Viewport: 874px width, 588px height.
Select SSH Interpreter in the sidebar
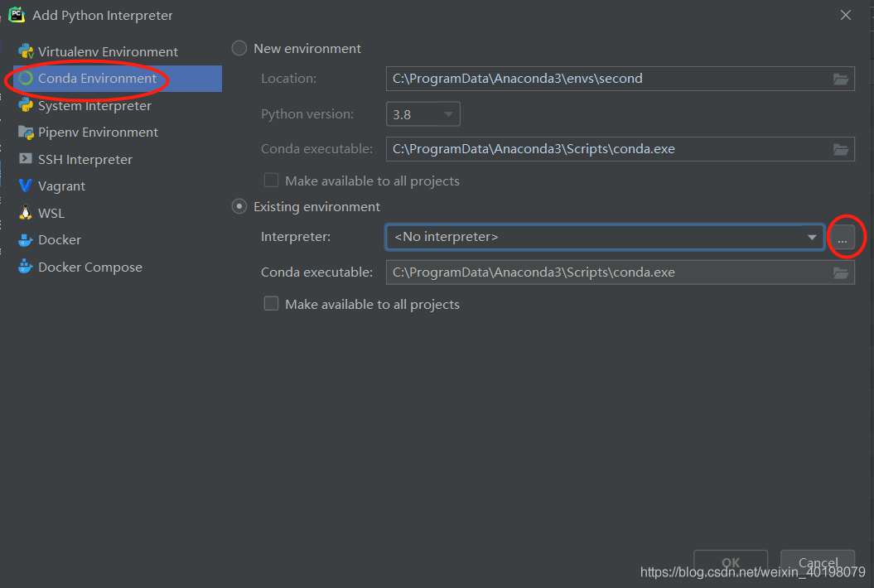click(x=117, y=159)
